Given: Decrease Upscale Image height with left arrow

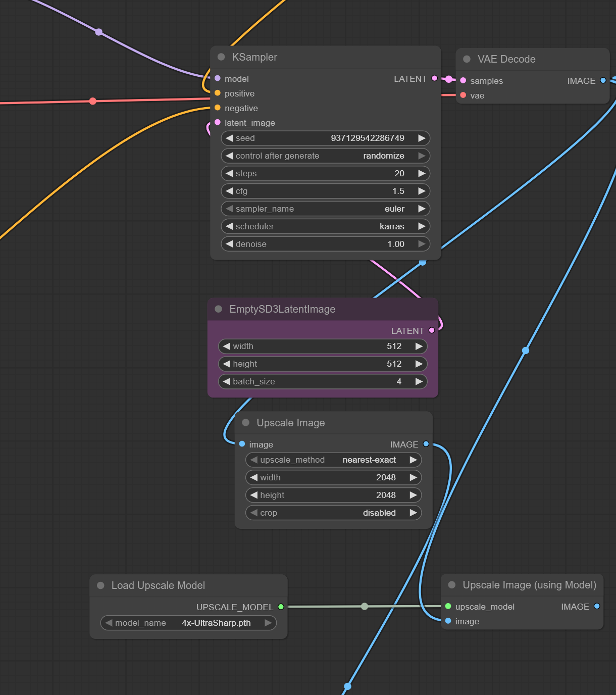Looking at the screenshot, I should (254, 495).
